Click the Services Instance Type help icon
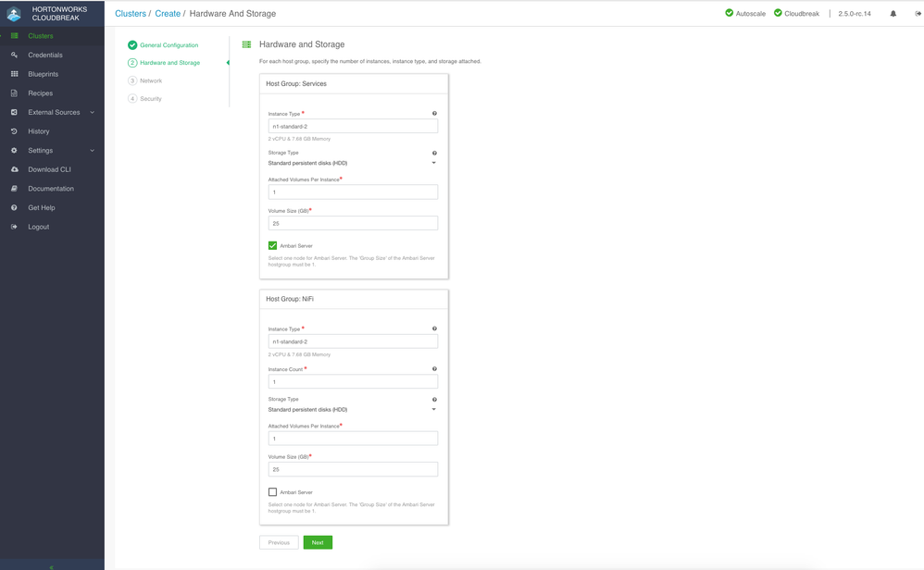The image size is (924, 570). (434, 114)
